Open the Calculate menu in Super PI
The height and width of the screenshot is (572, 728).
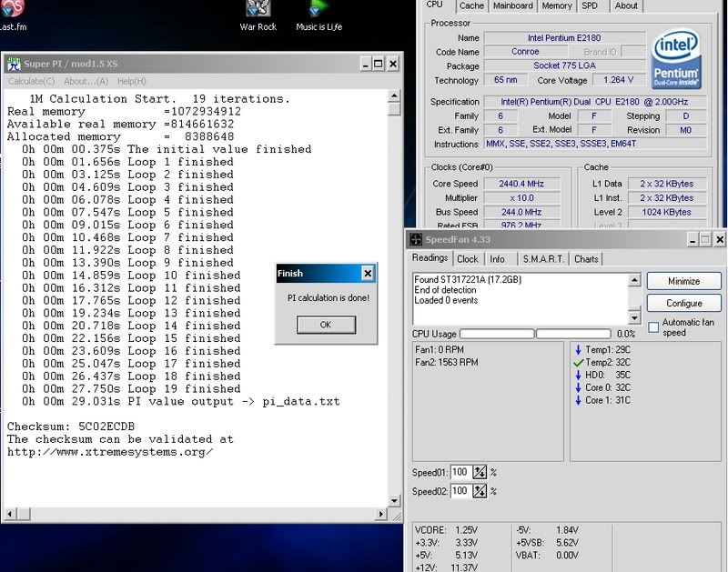[x=31, y=81]
